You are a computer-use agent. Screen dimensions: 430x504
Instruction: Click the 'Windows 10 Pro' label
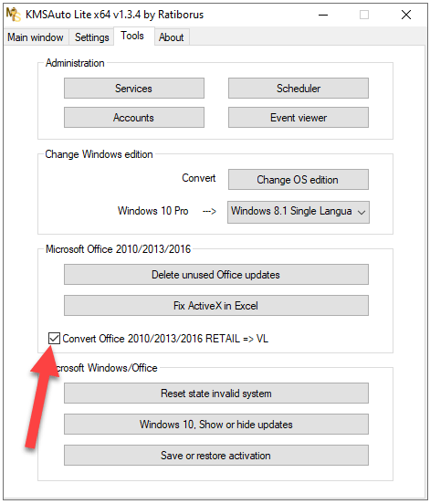coord(153,211)
